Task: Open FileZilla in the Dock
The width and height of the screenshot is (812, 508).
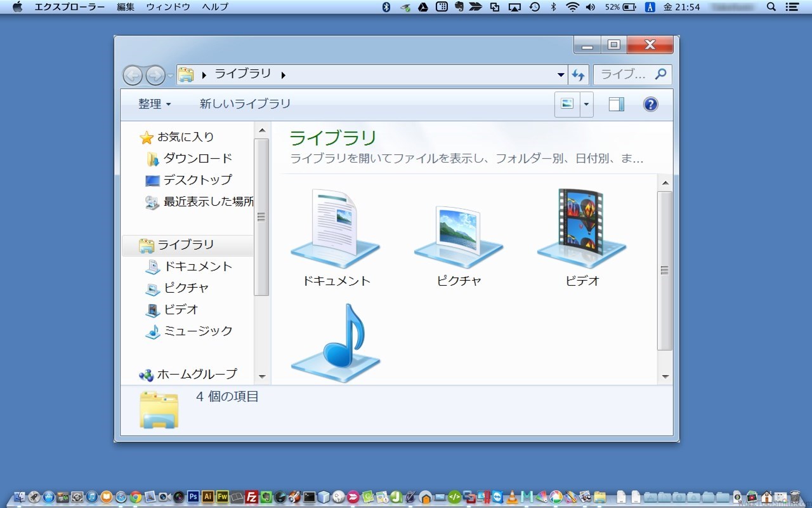Action: [252, 497]
